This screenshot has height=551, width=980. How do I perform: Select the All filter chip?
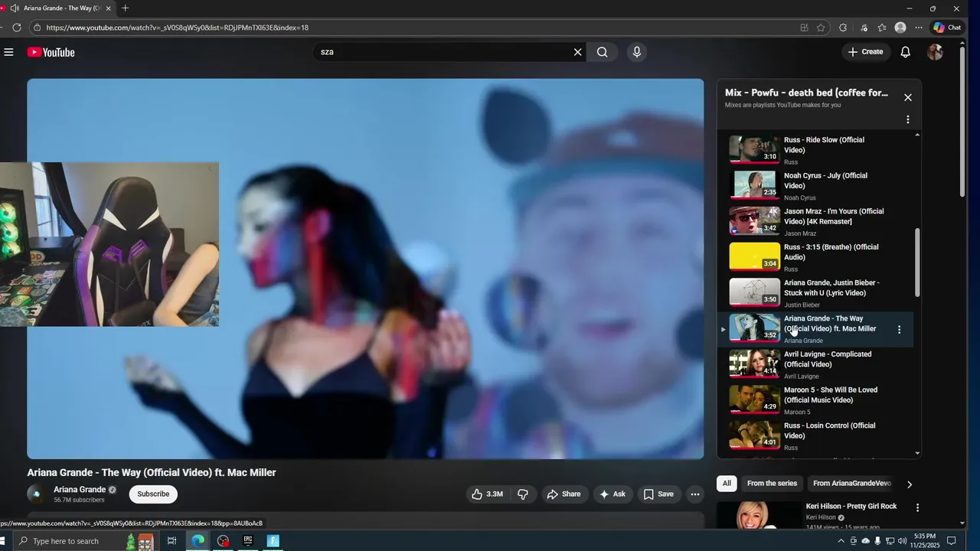(727, 484)
